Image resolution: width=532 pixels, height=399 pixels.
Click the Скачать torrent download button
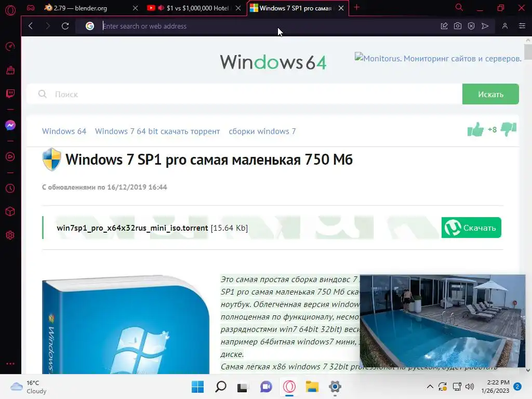pyautogui.click(x=471, y=228)
